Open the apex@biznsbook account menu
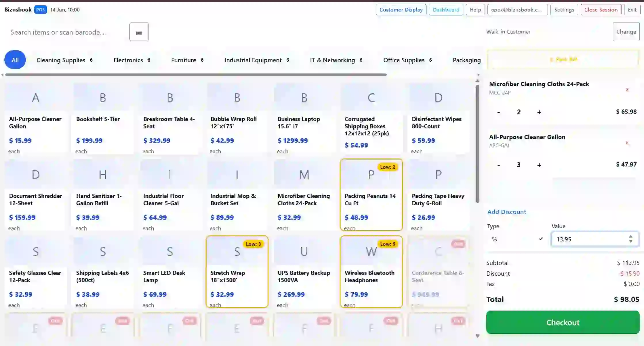Image resolution: width=644 pixels, height=346 pixels. (x=517, y=10)
